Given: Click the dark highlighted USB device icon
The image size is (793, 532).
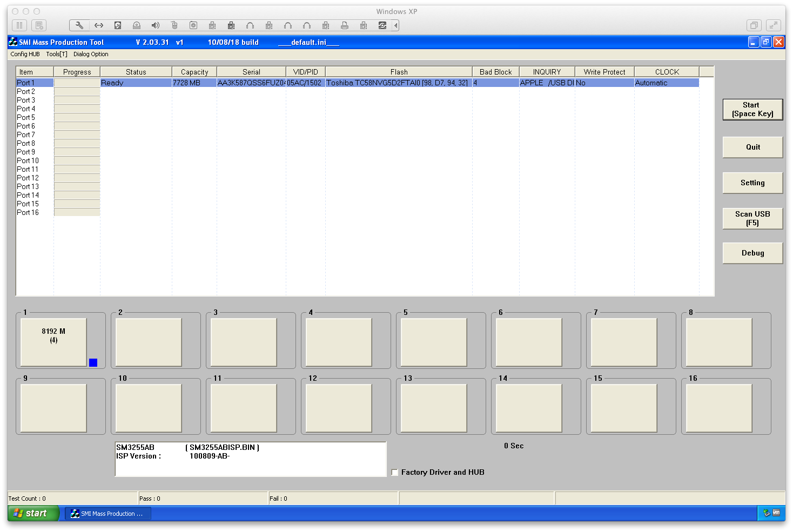Looking at the screenshot, I should pyautogui.click(x=231, y=25).
